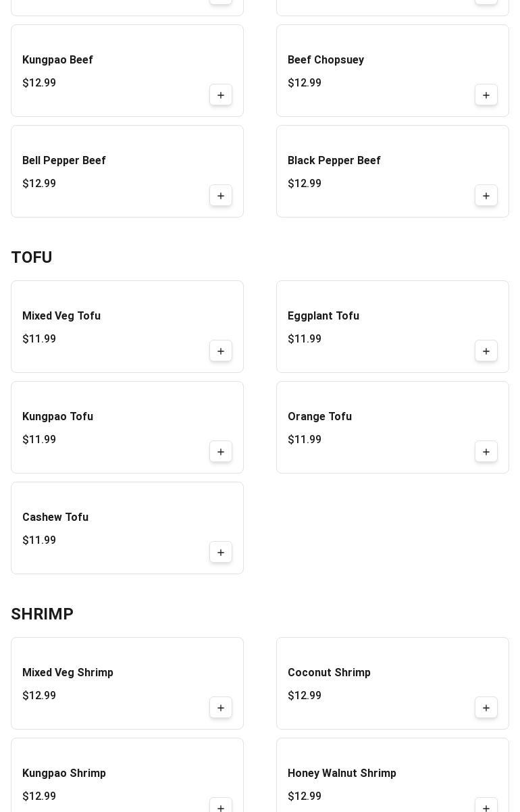Click the SHRIMP section heading
The width and height of the screenshot is (520, 812).
[42, 614]
